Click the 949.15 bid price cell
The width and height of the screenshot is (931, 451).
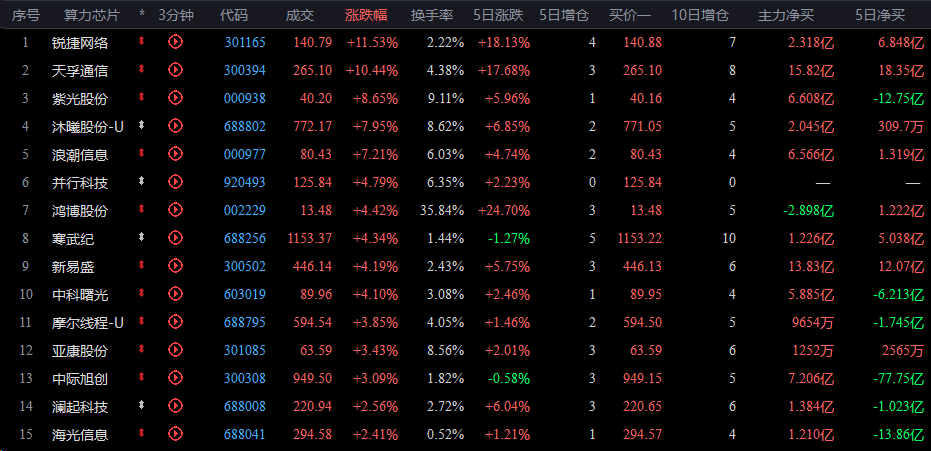click(x=642, y=378)
